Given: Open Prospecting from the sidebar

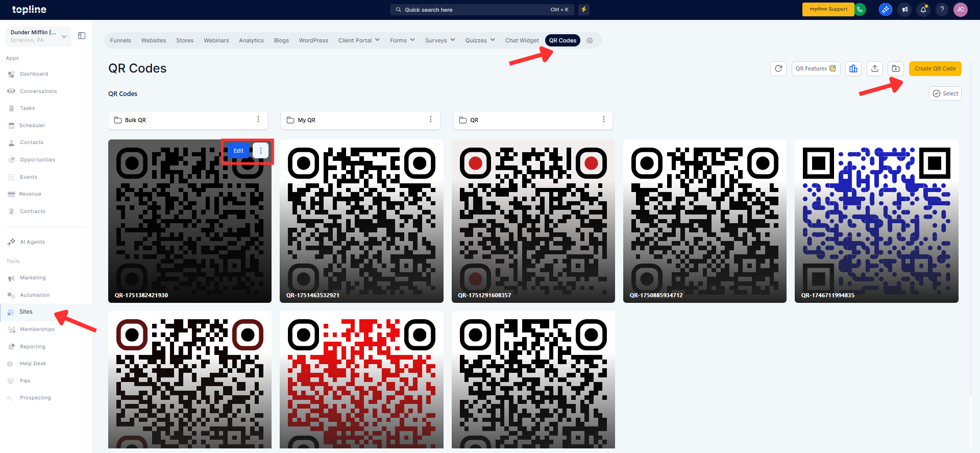Looking at the screenshot, I should pos(35,398).
